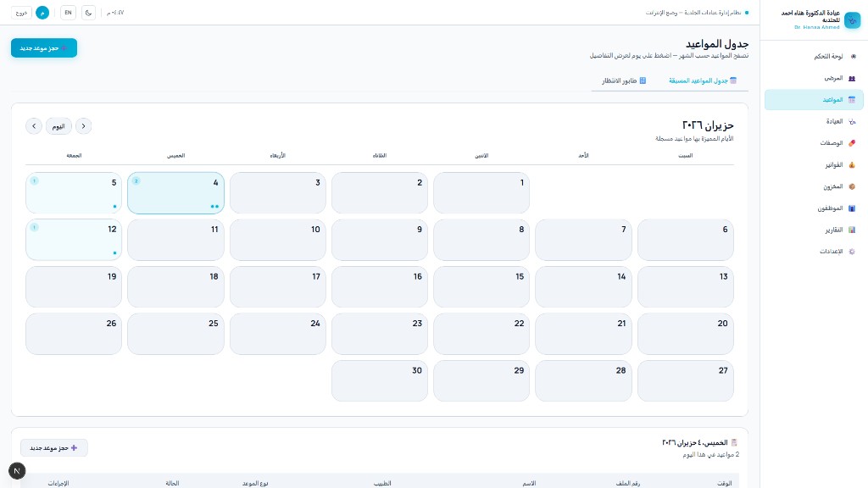Image resolution: width=868 pixels, height=488 pixels.
Task: Open user avatar circle م
Action: (42, 13)
